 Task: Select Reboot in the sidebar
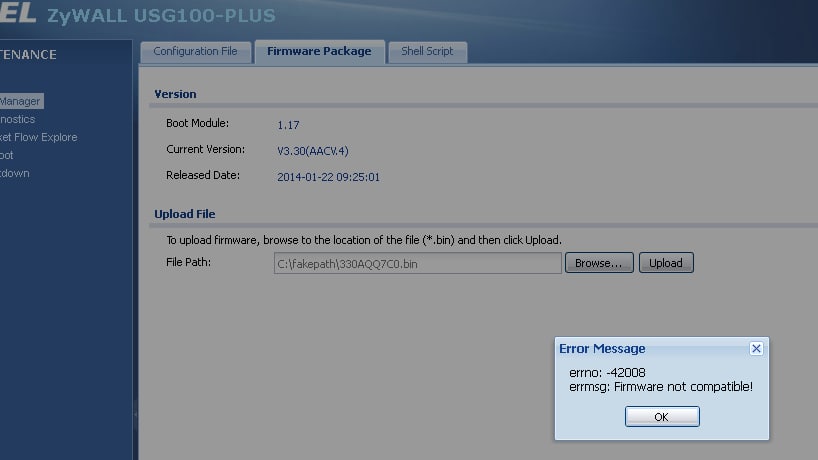[x=7, y=155]
